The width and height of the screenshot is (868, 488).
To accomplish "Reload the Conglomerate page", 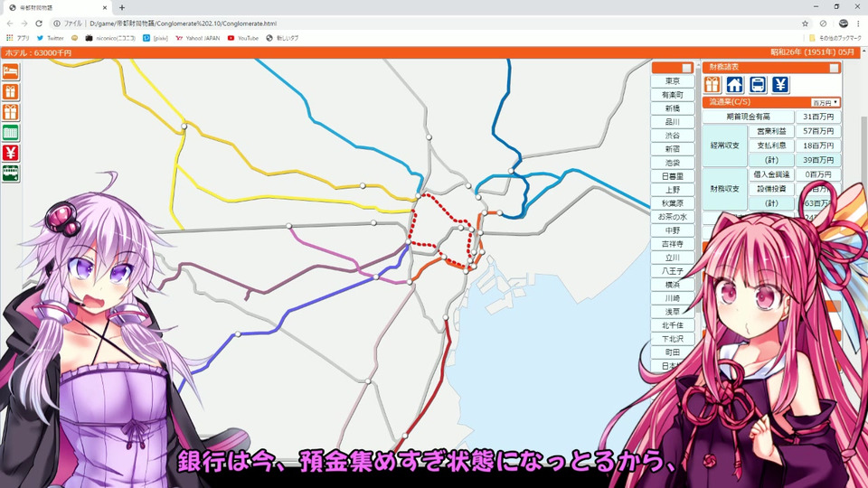I will [x=39, y=23].
